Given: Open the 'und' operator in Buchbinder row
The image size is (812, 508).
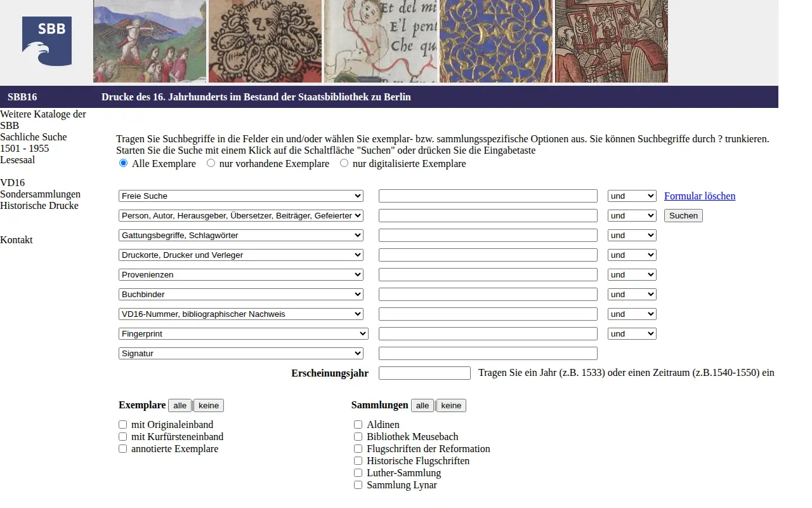Looking at the screenshot, I should point(632,295).
